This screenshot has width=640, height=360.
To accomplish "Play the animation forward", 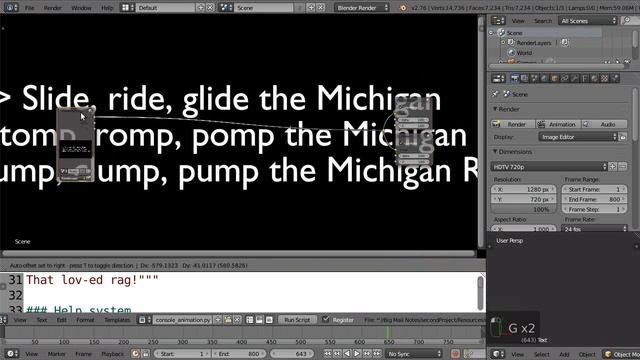I will tap(357, 353).
